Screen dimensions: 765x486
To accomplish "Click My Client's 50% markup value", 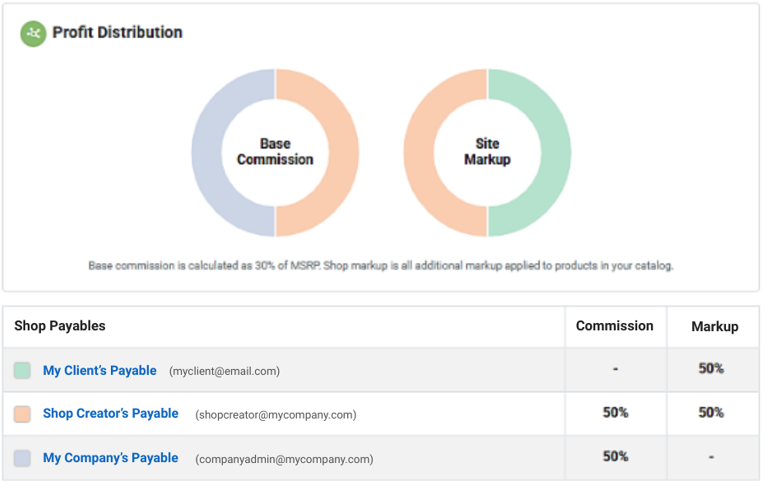I will pos(711,369).
